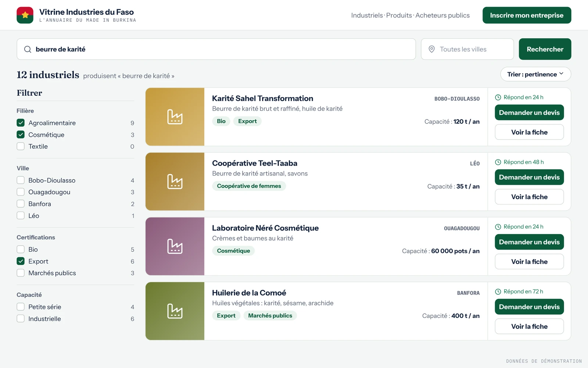Check the Bobo-Dioulasso city filter

coord(21,180)
